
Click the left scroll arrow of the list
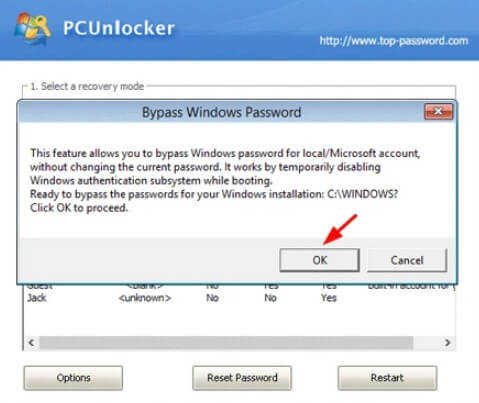[x=31, y=342]
